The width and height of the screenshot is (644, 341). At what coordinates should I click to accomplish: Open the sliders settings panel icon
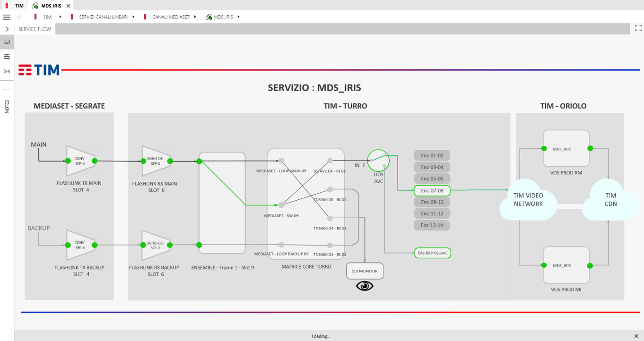[x=7, y=57]
